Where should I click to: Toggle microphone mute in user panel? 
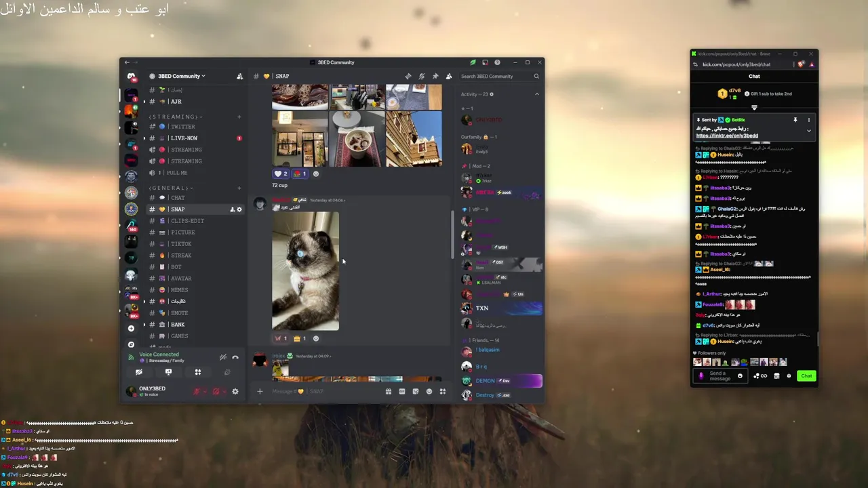[197, 391]
